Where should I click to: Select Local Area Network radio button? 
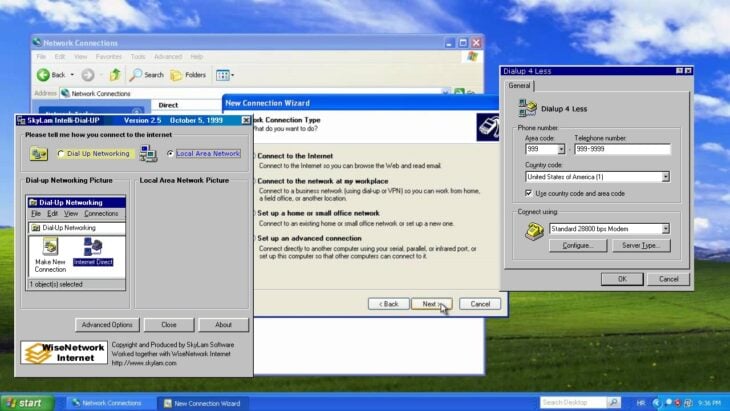click(170, 154)
